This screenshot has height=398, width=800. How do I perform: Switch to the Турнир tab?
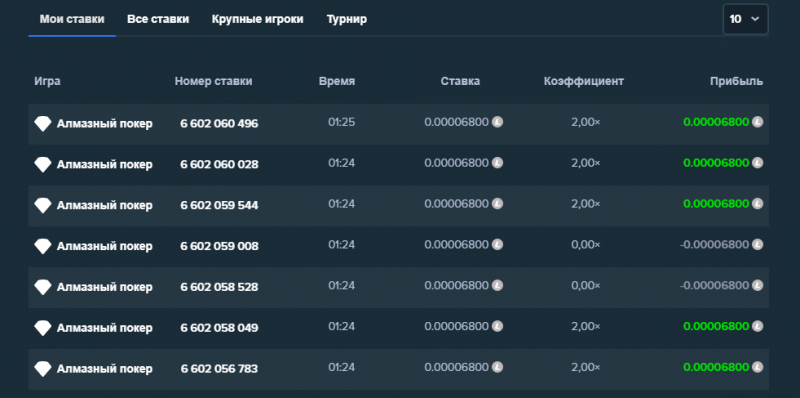[346, 19]
